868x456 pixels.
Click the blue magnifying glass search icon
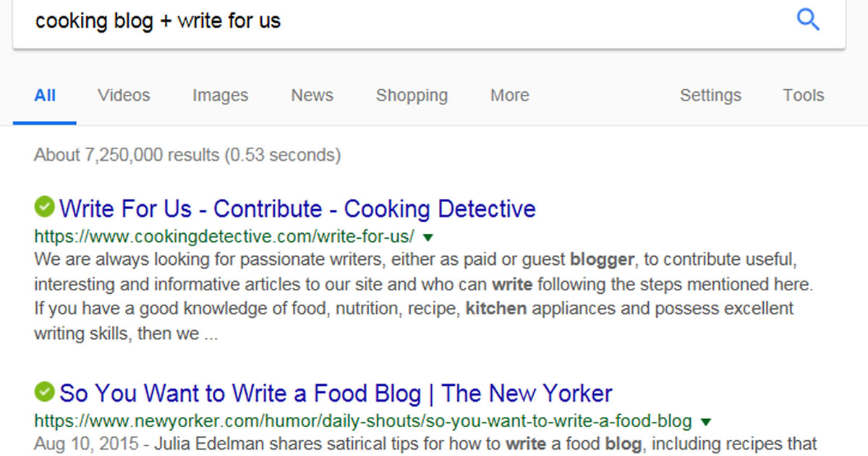click(x=808, y=20)
